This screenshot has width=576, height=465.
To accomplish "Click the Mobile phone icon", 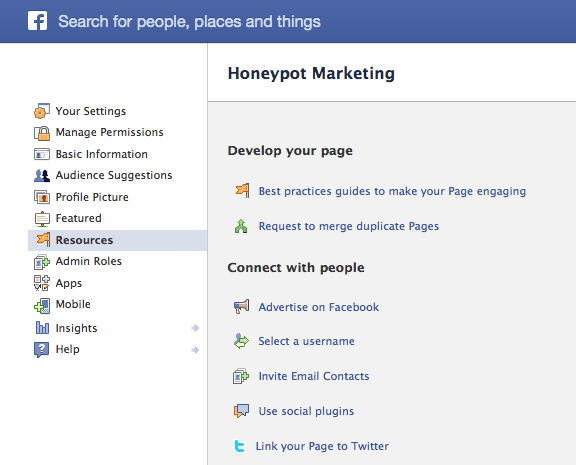I will click(x=42, y=305).
